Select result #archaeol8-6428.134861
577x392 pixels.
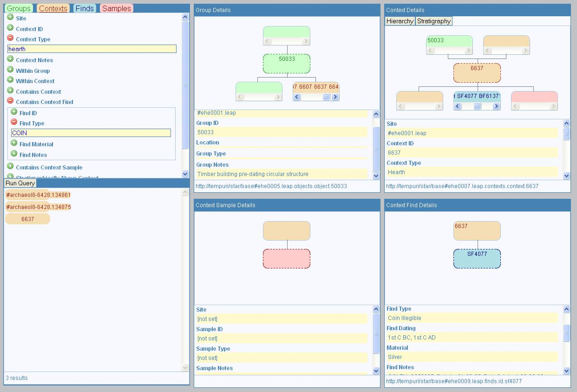coord(39,195)
